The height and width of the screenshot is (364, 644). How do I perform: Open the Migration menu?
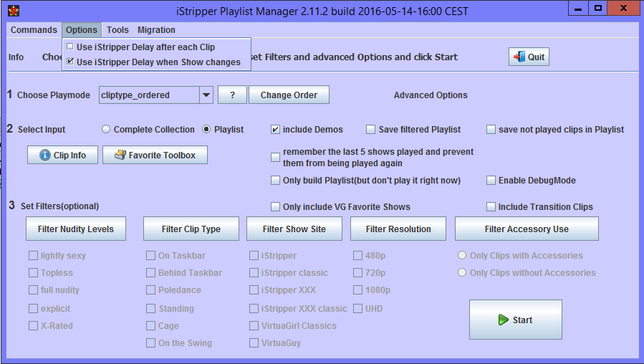[156, 30]
